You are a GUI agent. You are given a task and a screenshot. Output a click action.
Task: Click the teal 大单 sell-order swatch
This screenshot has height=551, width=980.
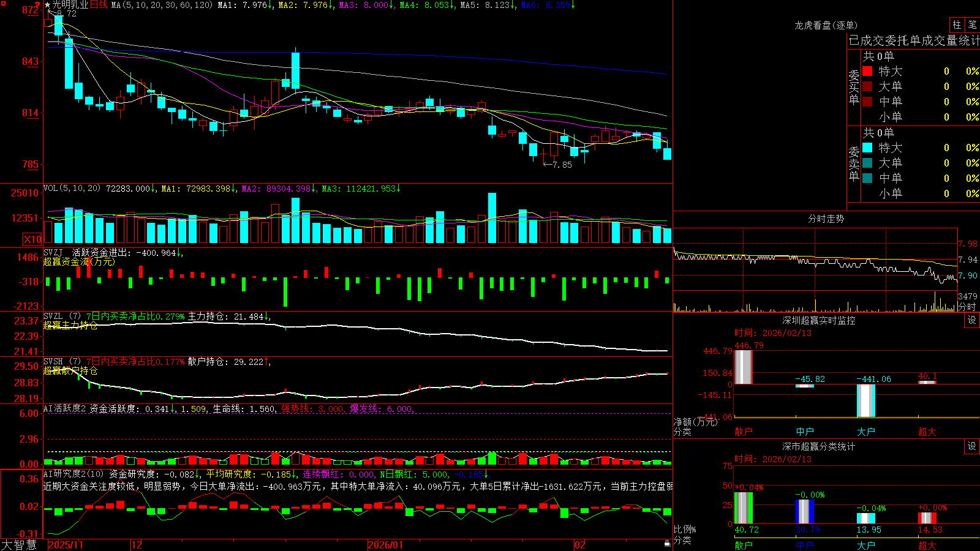[x=867, y=163]
